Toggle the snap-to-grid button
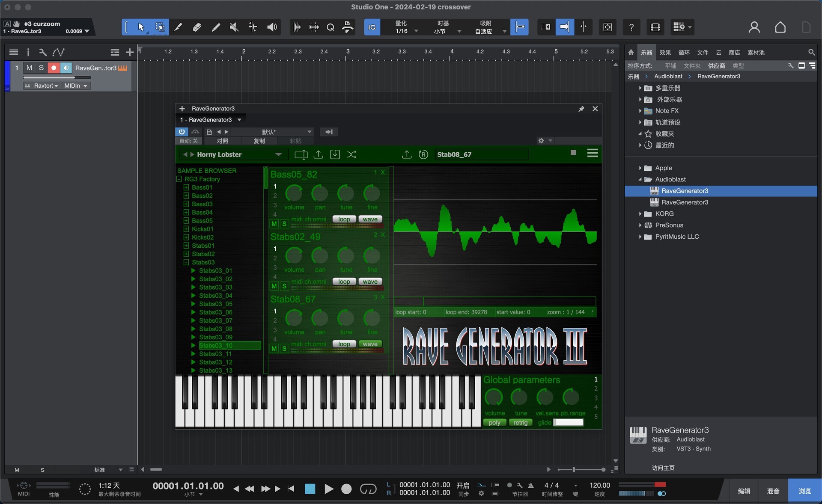Screen dimensions: 822x504 pos(520,27)
